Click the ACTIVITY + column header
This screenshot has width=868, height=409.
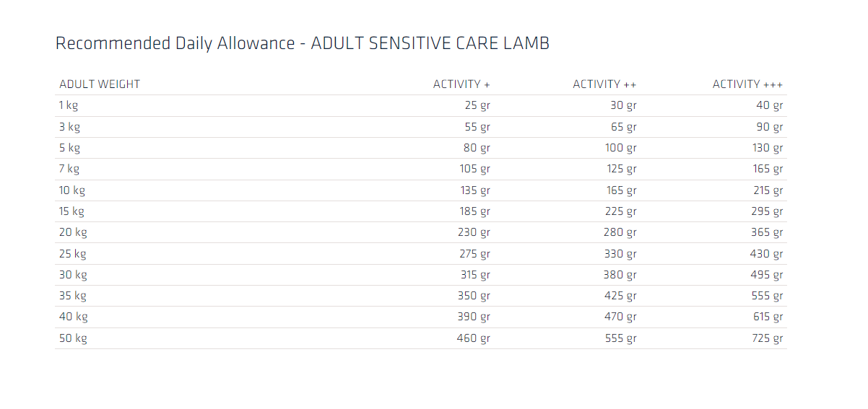pos(461,84)
